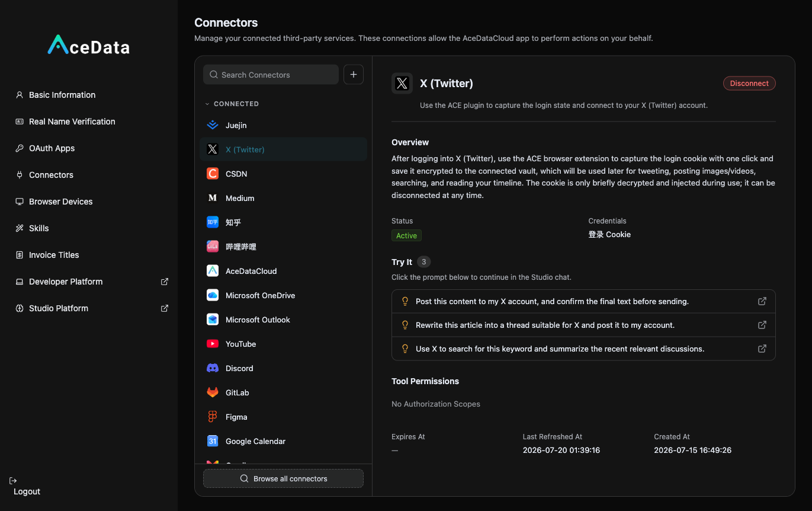Open external link for 'Post this content' prompt

(762, 301)
